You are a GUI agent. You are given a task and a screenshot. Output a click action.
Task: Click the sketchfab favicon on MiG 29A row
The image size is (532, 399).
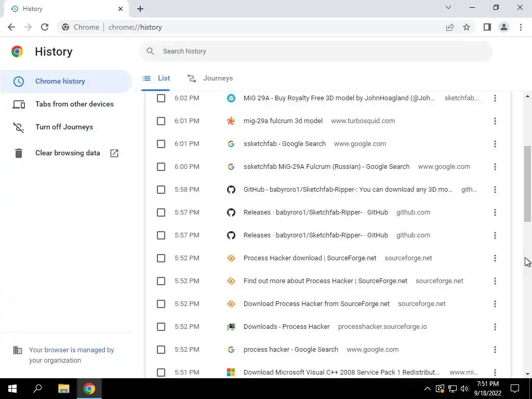[231, 98]
